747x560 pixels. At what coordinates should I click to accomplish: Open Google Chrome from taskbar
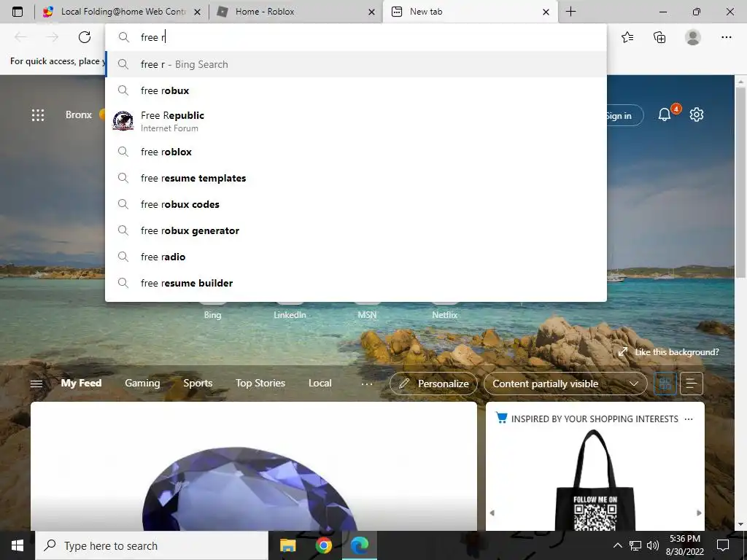coord(323,545)
